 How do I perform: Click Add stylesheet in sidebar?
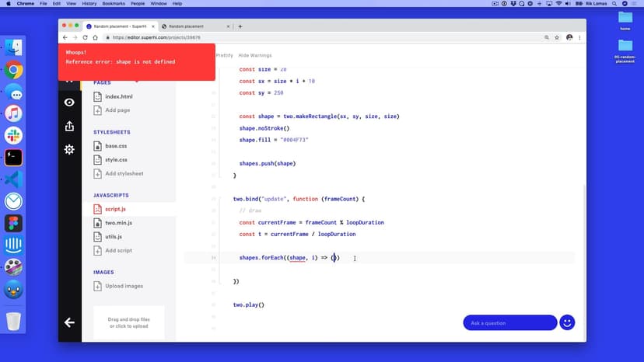click(x=124, y=174)
